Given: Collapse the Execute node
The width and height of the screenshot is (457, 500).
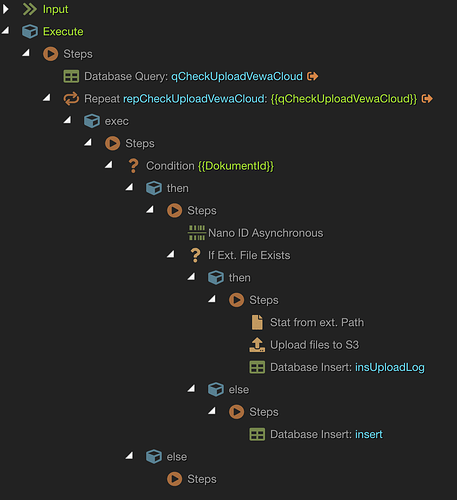Looking at the screenshot, I should point(6,31).
